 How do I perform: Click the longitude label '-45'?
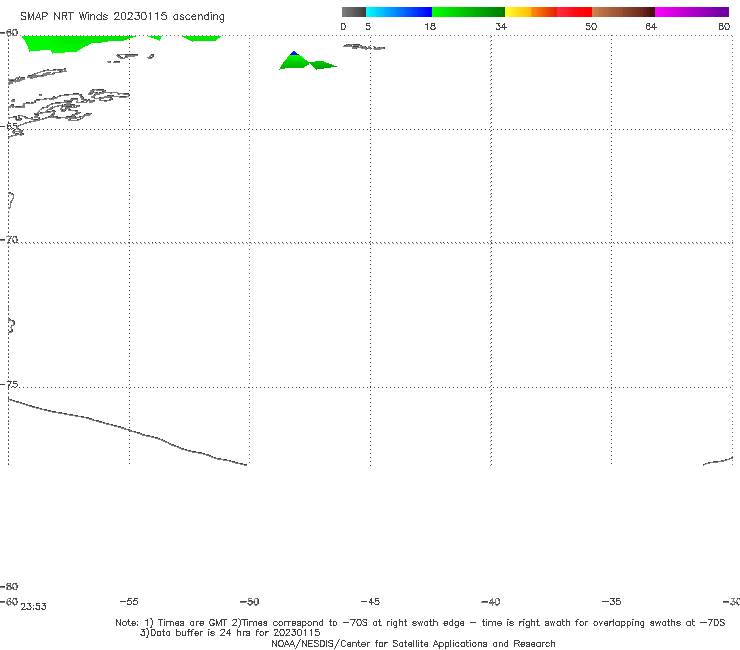click(x=370, y=601)
